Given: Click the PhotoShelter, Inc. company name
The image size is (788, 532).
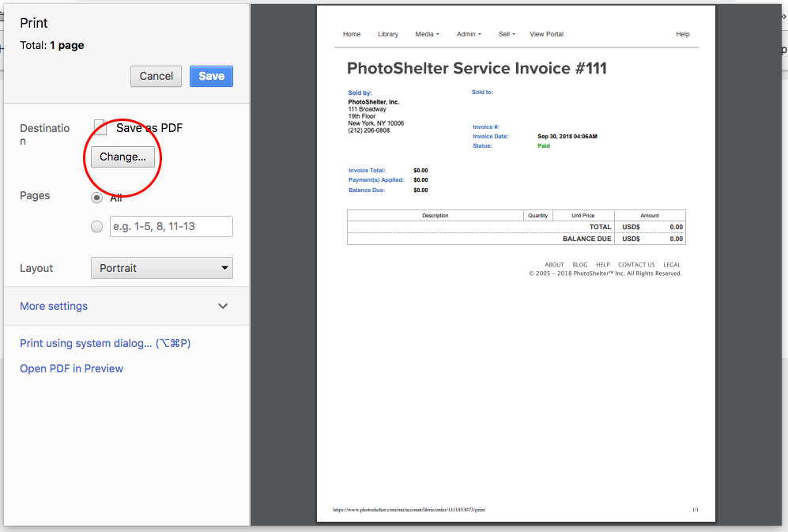Looking at the screenshot, I should point(374,102).
